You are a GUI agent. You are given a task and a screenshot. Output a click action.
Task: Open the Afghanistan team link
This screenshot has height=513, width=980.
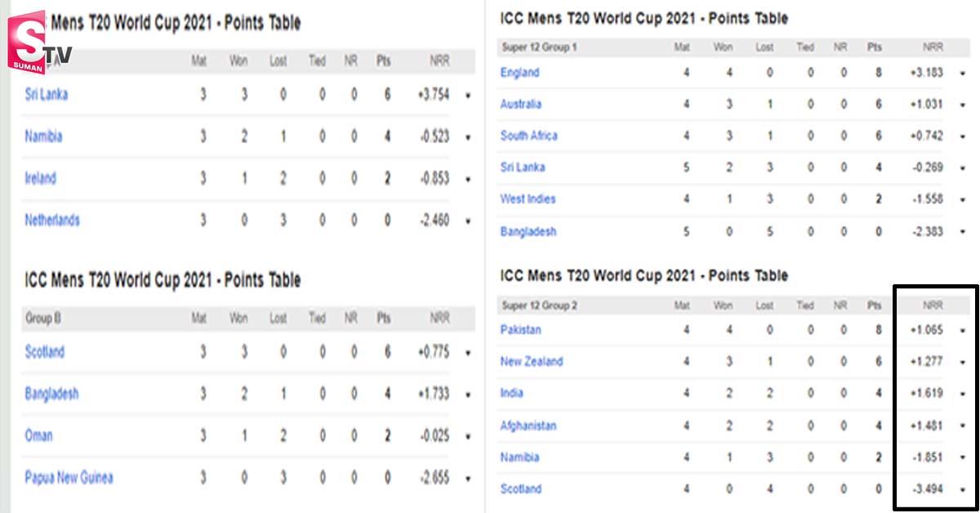coord(528,425)
